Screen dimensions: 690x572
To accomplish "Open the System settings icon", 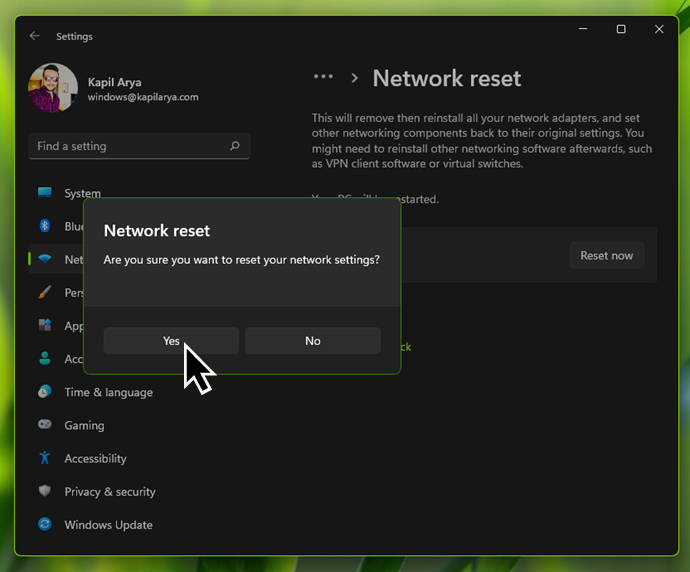I will click(45, 193).
